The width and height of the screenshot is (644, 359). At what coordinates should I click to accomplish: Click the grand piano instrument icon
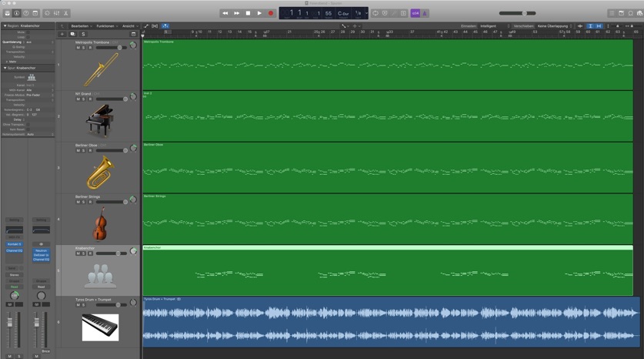point(100,121)
